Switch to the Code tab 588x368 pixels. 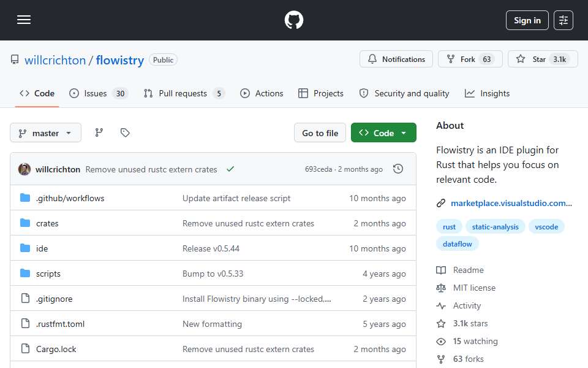click(x=37, y=93)
